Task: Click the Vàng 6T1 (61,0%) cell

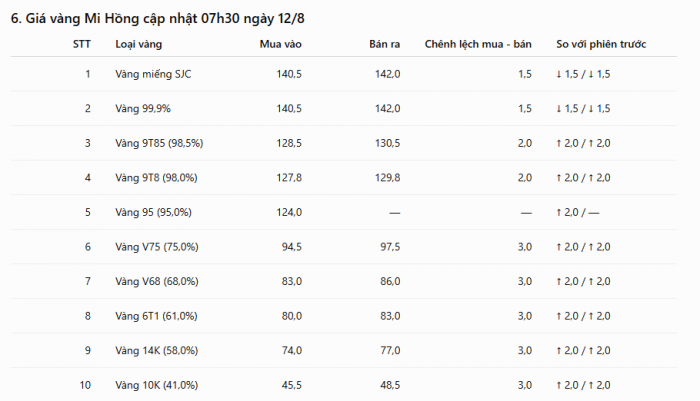Action: pos(156,316)
